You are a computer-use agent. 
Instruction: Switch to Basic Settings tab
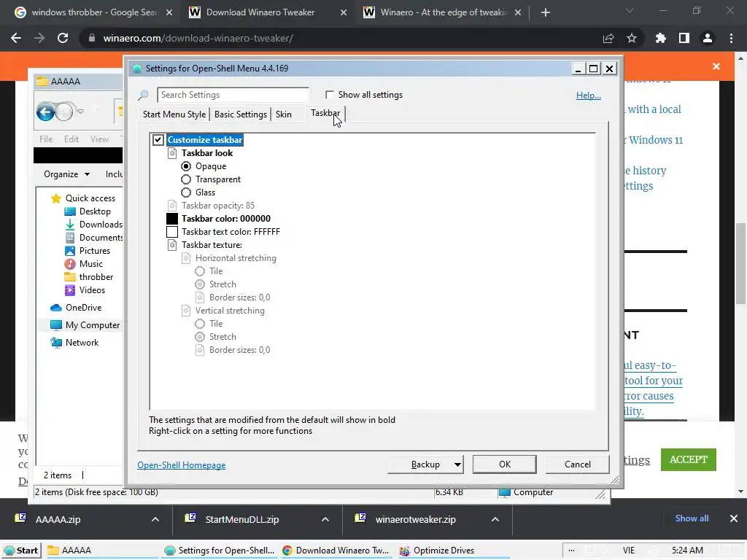click(241, 114)
